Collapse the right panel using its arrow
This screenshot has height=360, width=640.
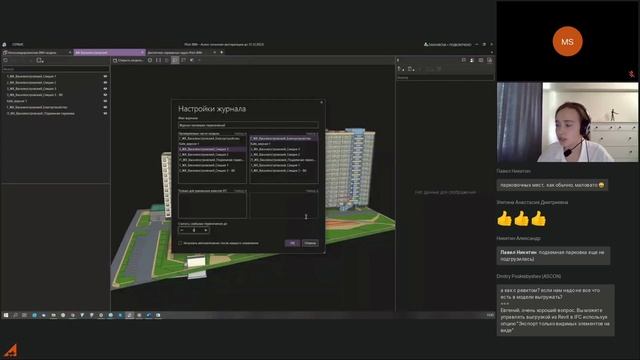coord(398,60)
